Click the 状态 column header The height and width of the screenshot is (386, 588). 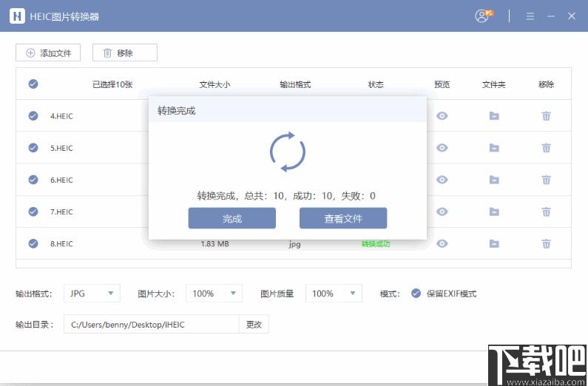point(376,84)
